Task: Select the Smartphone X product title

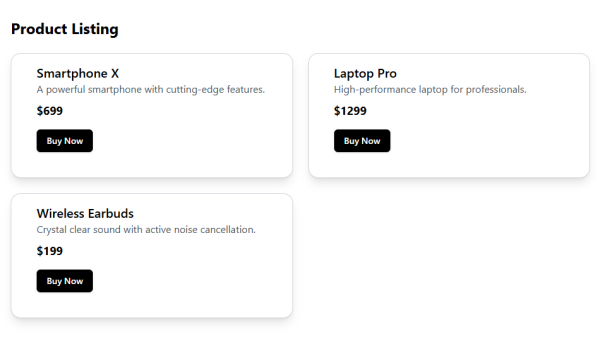Action: [x=78, y=73]
